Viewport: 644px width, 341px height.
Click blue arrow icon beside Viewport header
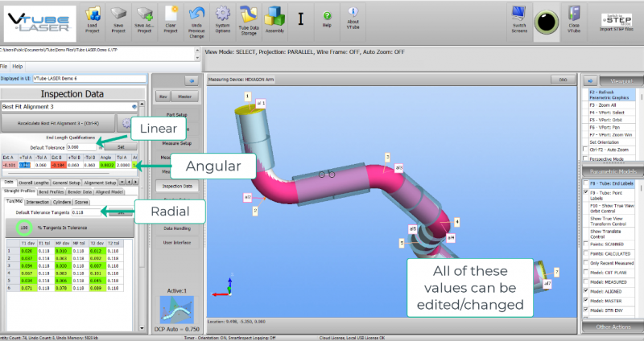(590, 81)
